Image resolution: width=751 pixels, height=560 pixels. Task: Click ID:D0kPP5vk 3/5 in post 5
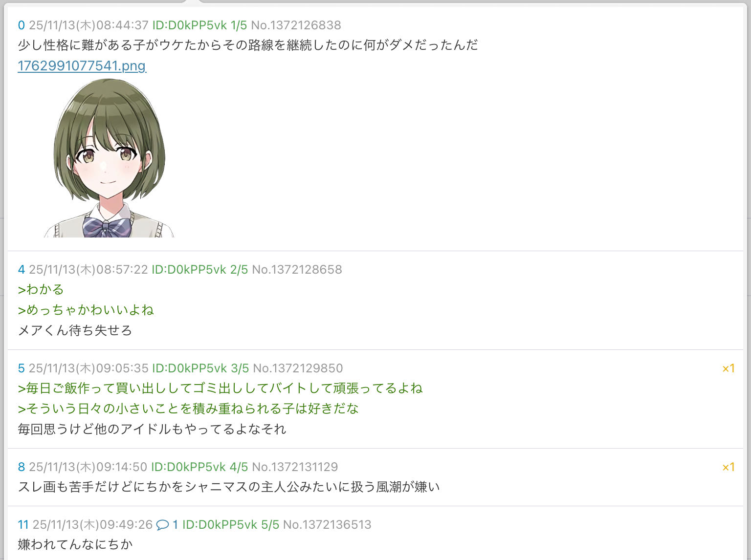(200, 368)
